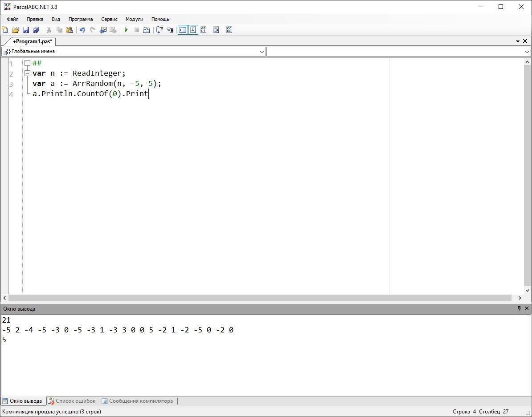
Task: Click the Undo arrow icon
Action: 82,30
